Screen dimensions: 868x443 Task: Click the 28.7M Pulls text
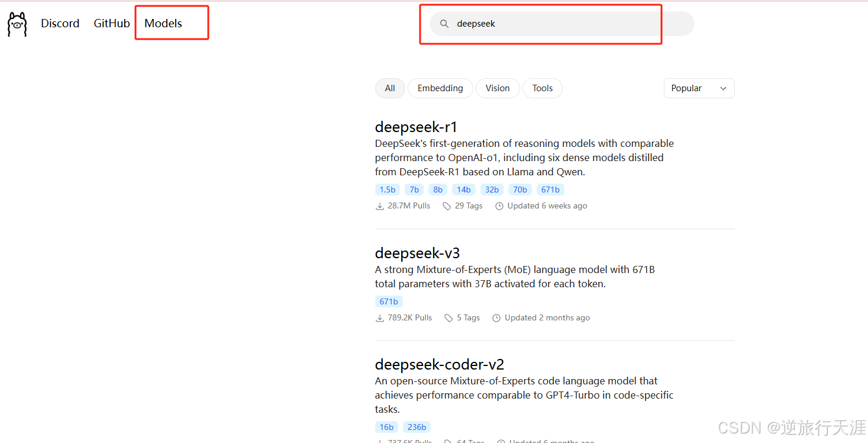(409, 206)
